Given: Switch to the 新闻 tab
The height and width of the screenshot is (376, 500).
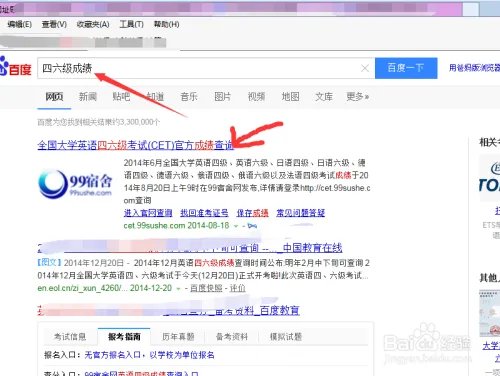Looking at the screenshot, I should 88,97.
